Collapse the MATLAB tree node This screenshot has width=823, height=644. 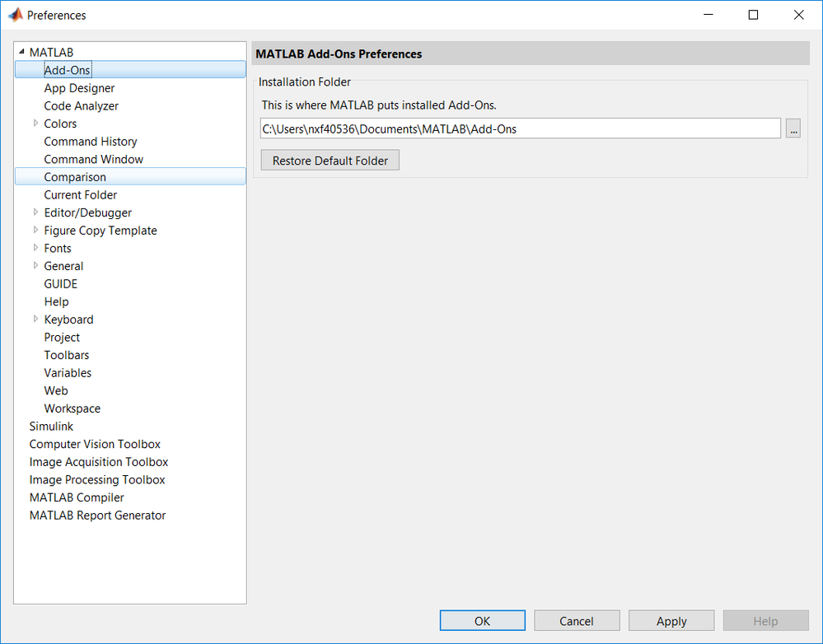(x=21, y=53)
